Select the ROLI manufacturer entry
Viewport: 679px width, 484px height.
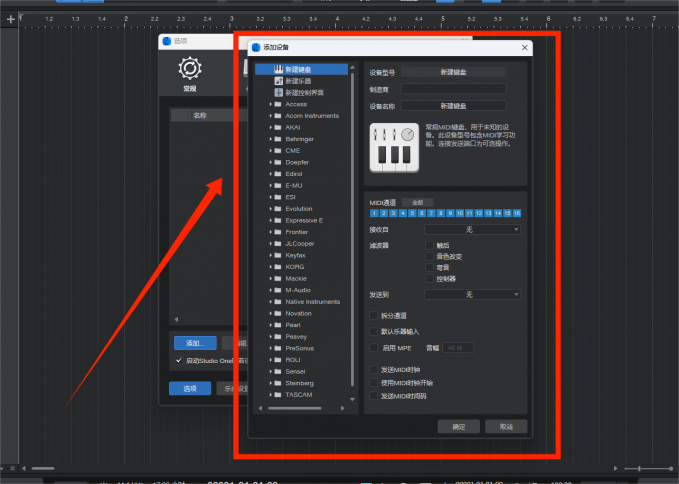[x=293, y=360]
